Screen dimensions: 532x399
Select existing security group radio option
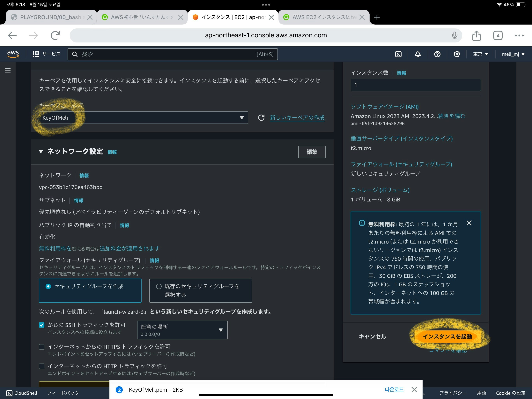pyautogui.click(x=159, y=286)
